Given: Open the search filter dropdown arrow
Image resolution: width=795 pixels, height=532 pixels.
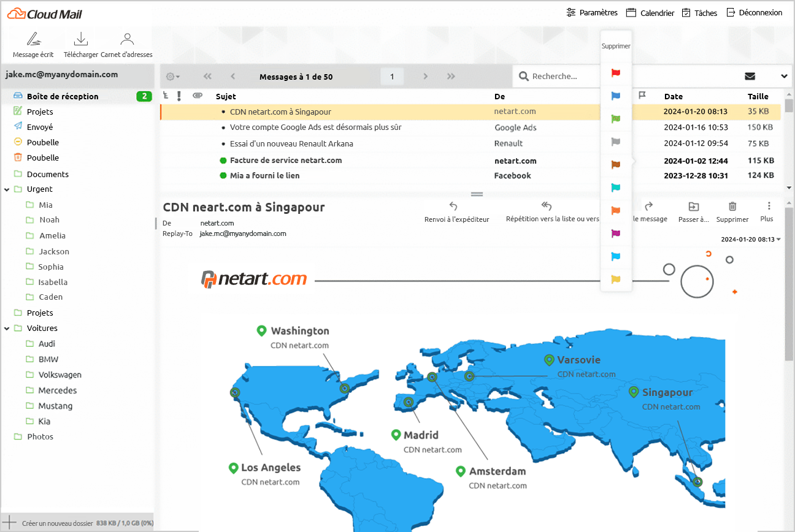Looking at the screenshot, I should pyautogui.click(x=784, y=77).
